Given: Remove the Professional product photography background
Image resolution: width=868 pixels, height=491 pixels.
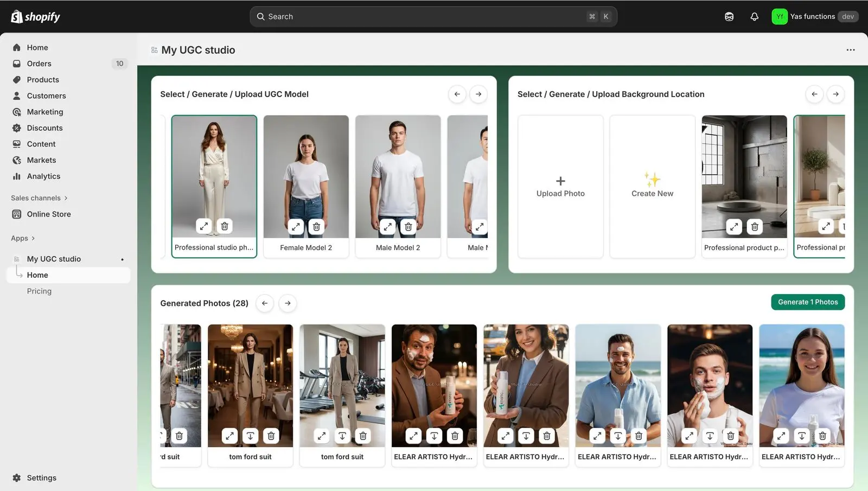Looking at the screenshot, I should coord(754,227).
